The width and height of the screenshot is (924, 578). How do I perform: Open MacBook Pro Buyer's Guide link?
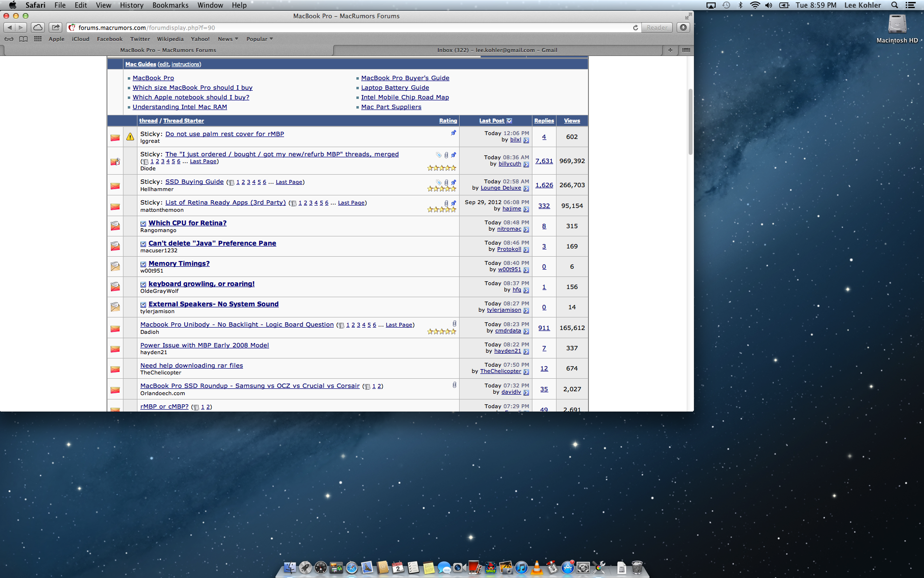pos(405,78)
